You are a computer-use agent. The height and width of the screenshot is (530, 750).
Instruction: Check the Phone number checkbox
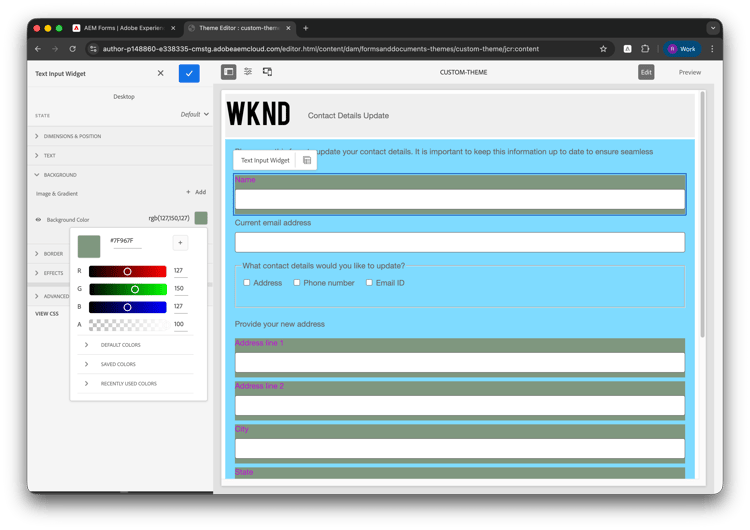(x=297, y=283)
